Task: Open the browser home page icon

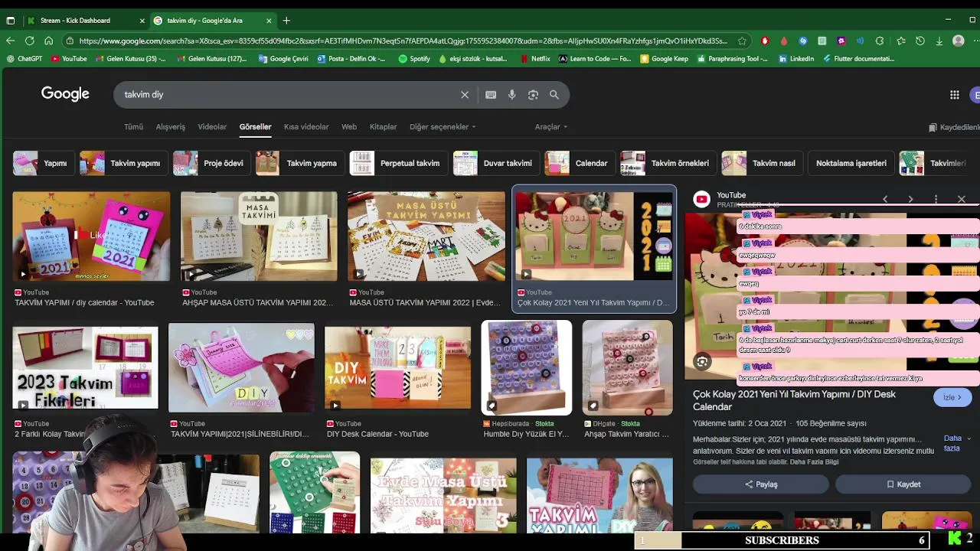Action: pos(48,41)
